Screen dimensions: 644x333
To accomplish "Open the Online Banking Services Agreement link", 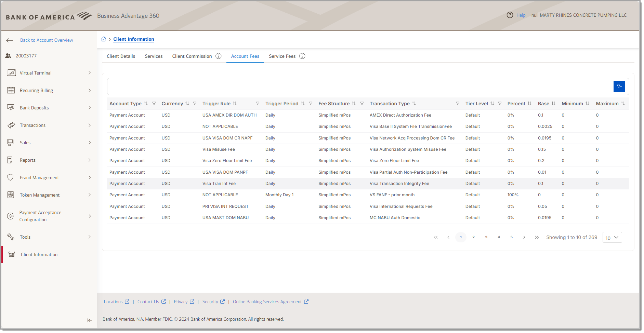I will pyautogui.click(x=267, y=302).
